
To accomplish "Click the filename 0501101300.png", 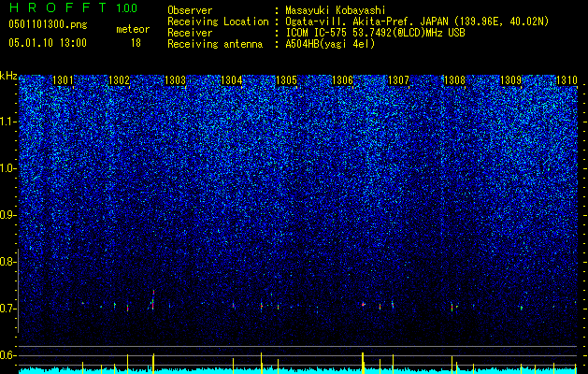I will (x=48, y=25).
